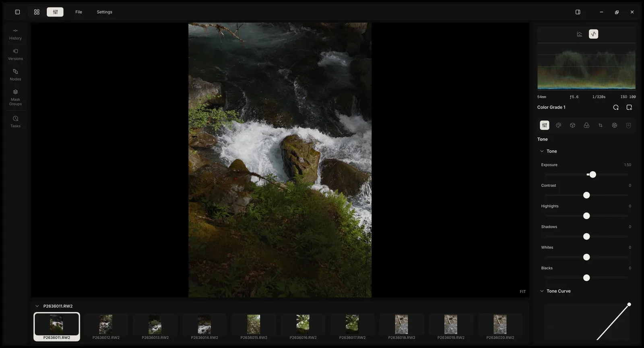Collapse the P2636011.RW2 filmstrip
Screen dimensions: 644x348
click(x=37, y=306)
